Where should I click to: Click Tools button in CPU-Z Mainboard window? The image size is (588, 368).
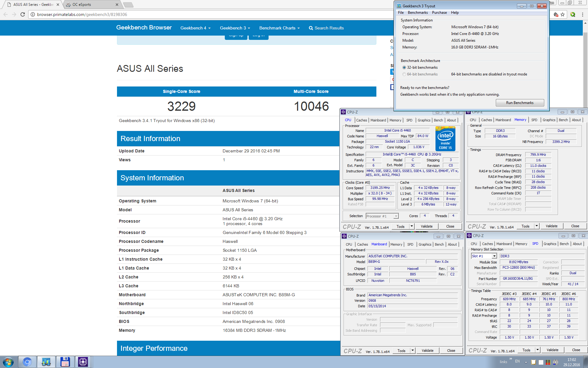click(401, 351)
